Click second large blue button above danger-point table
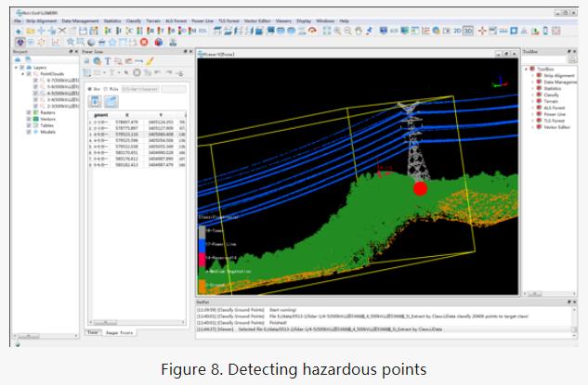Viewport: 588px width, 385px height. tap(111, 101)
